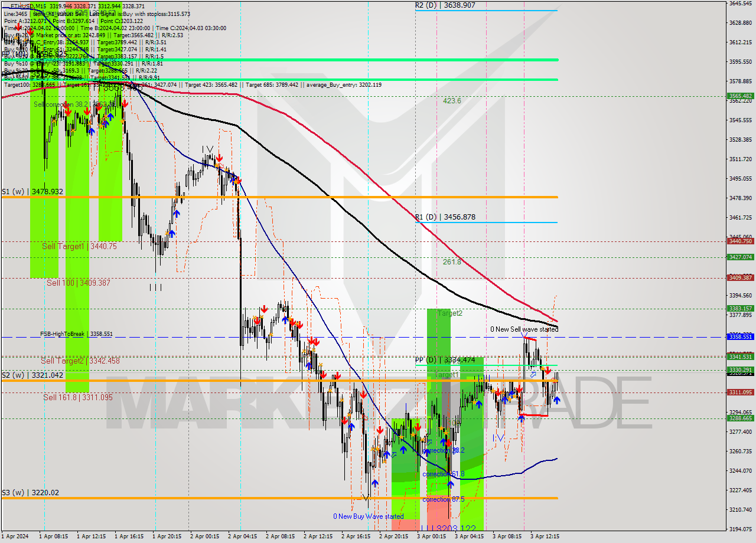Click the 'PP (D) | 3334.474' pivot label

click(x=445, y=359)
